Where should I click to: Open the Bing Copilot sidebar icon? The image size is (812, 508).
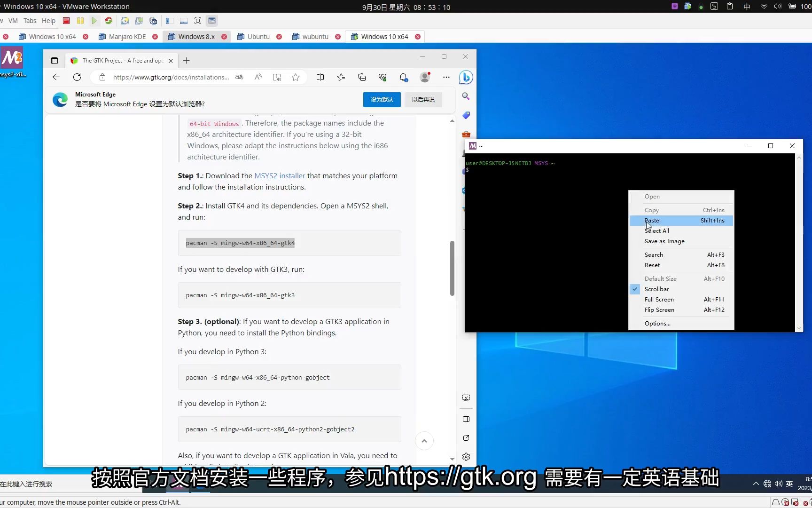[465, 77]
